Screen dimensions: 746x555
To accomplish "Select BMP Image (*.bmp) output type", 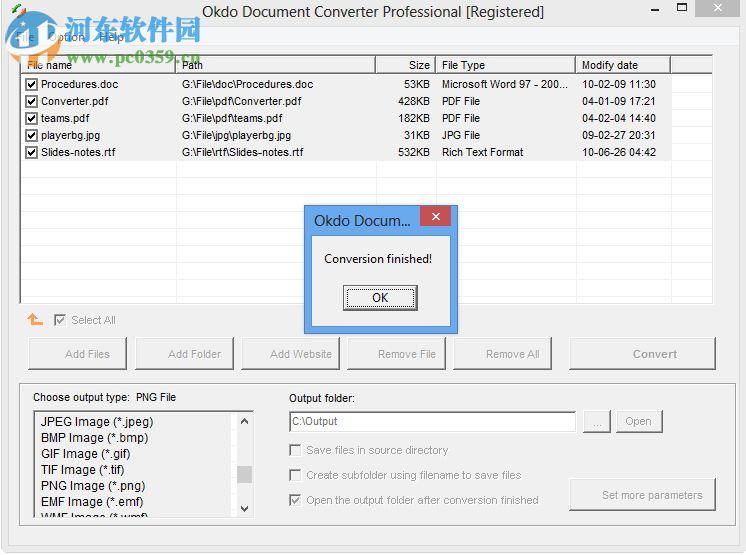I will 95,438.
